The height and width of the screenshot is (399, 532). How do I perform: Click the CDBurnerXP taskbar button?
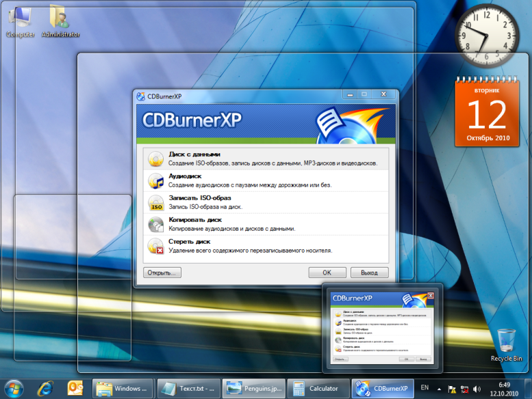383,389
